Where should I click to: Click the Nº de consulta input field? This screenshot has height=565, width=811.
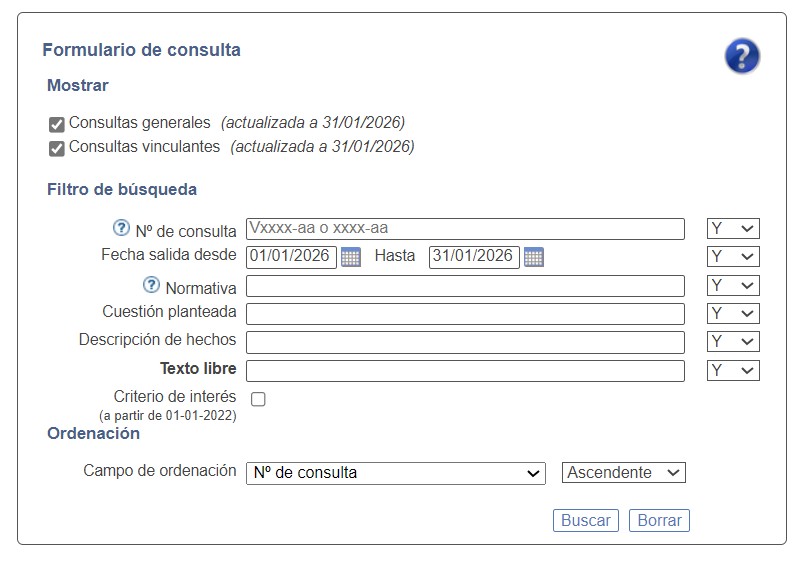(x=465, y=229)
